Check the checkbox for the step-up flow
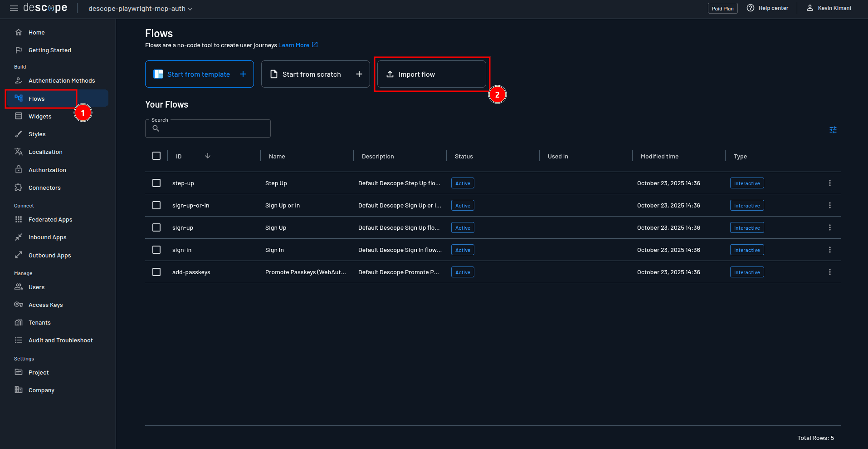Image resolution: width=868 pixels, height=449 pixels. 156,183
